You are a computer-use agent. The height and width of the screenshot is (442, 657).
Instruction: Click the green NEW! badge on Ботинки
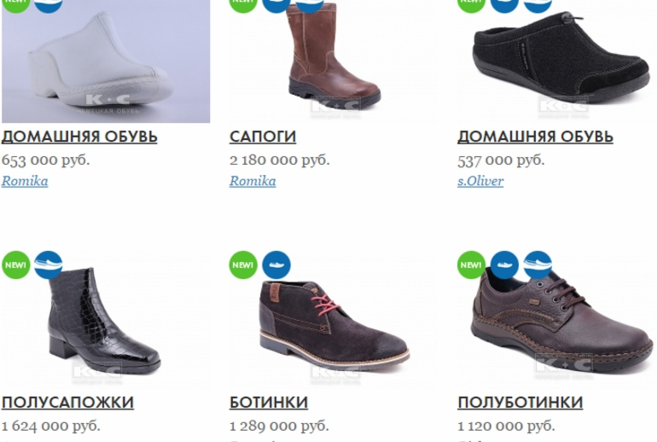243,265
